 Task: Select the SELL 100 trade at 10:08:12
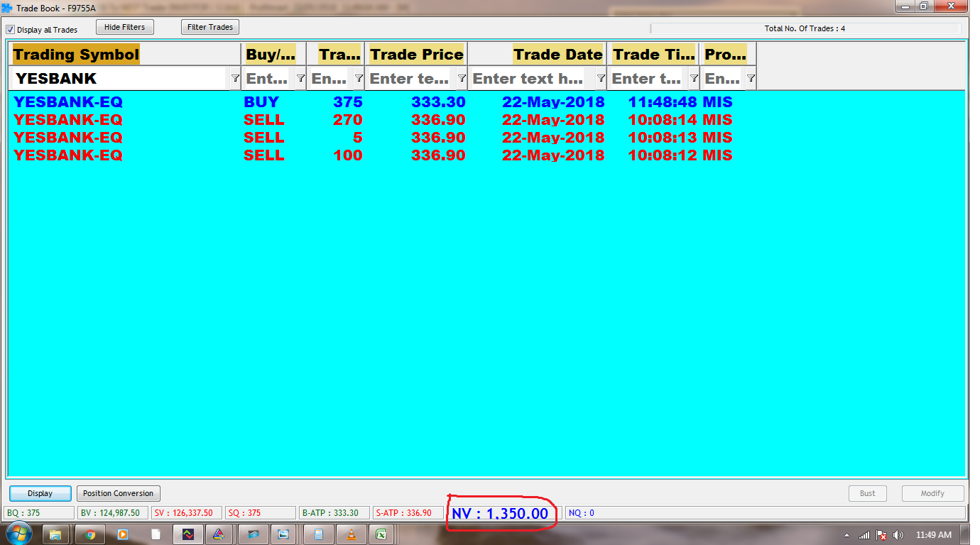486,155
